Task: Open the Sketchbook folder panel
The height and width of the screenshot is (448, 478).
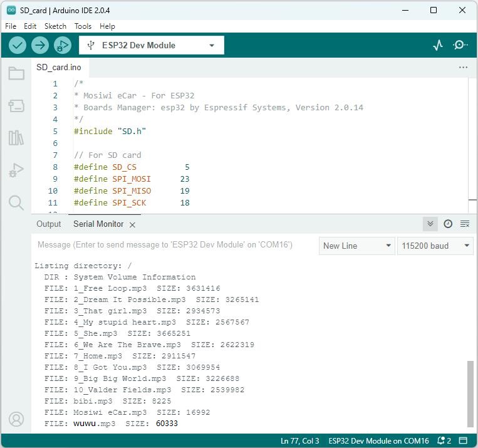Action: 16,73
